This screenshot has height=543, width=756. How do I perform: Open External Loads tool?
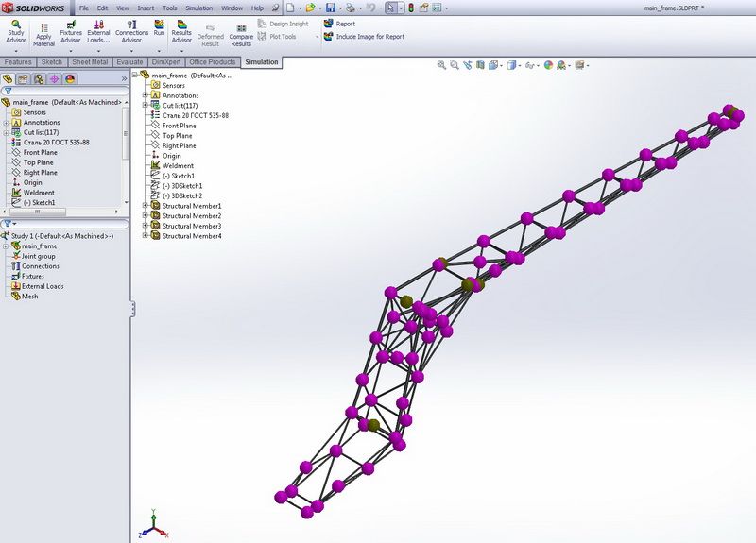click(98, 32)
